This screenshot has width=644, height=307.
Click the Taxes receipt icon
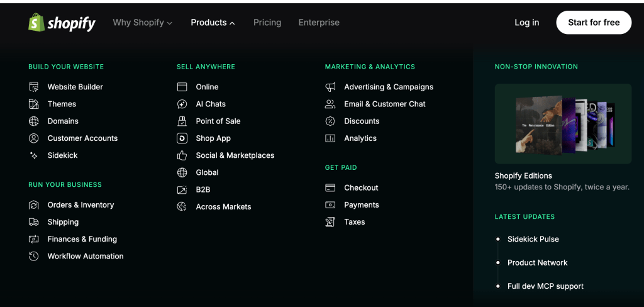[330, 222]
